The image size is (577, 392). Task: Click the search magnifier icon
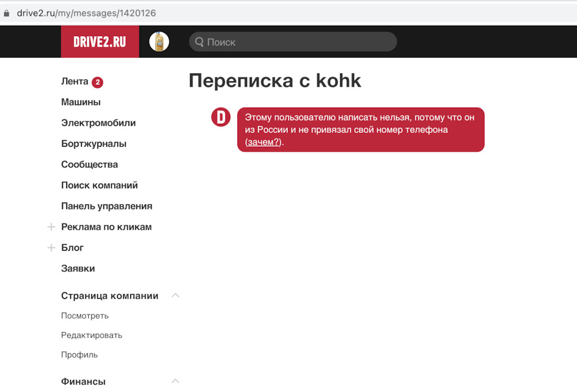coord(200,42)
